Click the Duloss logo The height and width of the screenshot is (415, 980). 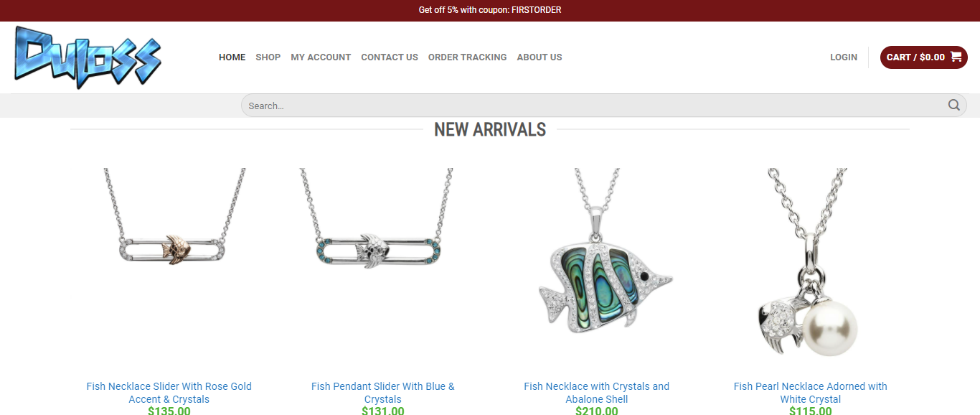pyautogui.click(x=88, y=57)
